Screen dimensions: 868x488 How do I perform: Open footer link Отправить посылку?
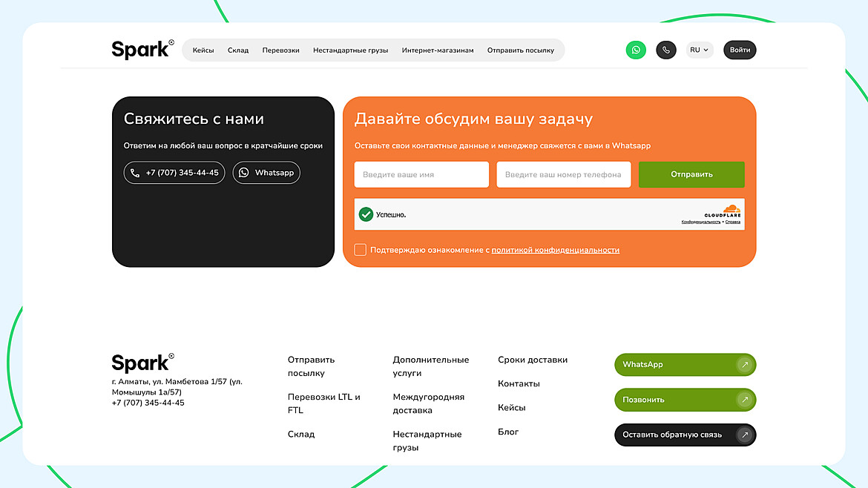311,366
